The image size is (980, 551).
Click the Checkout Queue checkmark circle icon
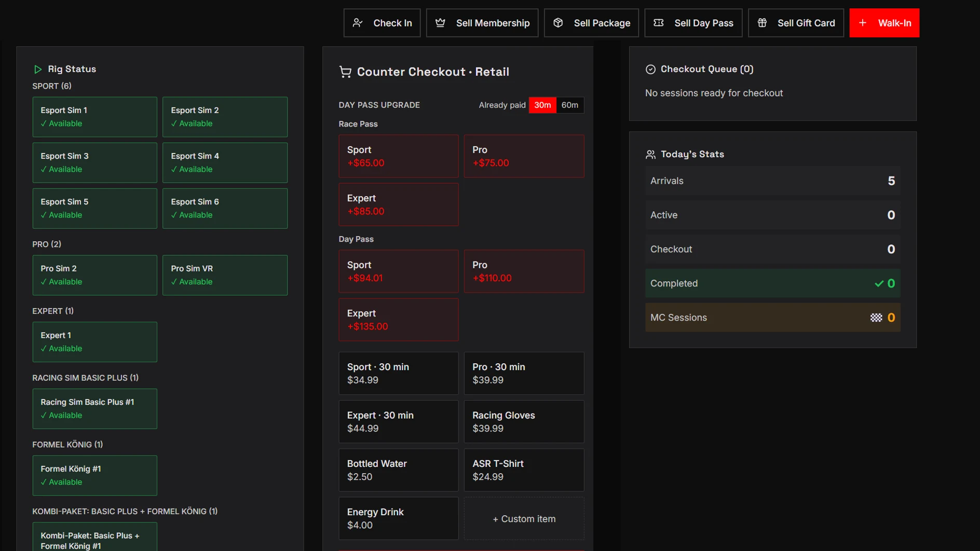[x=650, y=69]
